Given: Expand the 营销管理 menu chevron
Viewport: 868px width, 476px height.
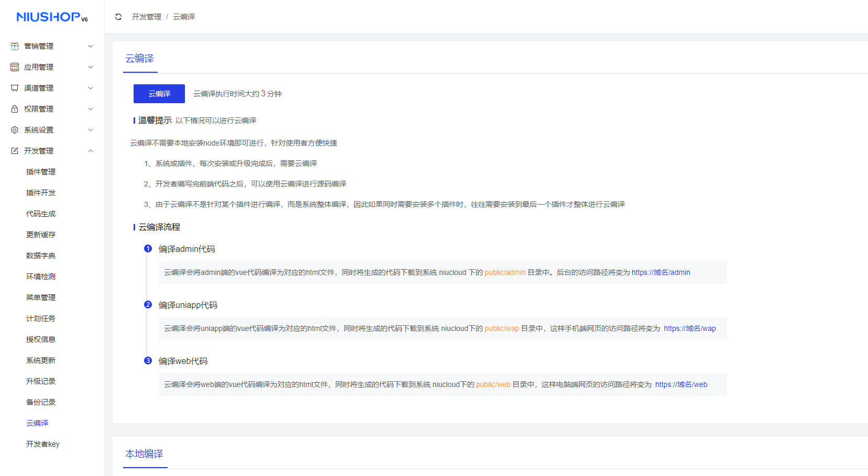Looking at the screenshot, I should click(91, 46).
